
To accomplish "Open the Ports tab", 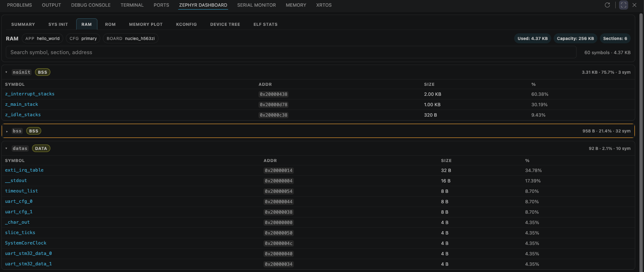I will tap(161, 5).
